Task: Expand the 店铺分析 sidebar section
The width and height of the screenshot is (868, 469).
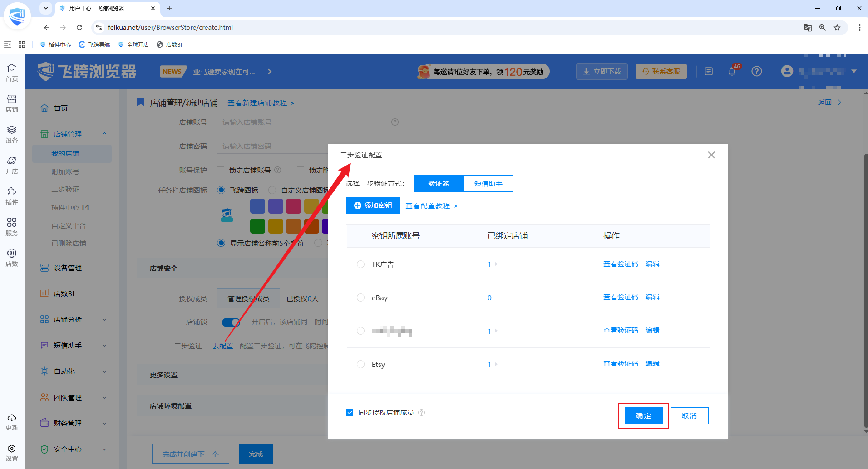Action: coord(104,320)
